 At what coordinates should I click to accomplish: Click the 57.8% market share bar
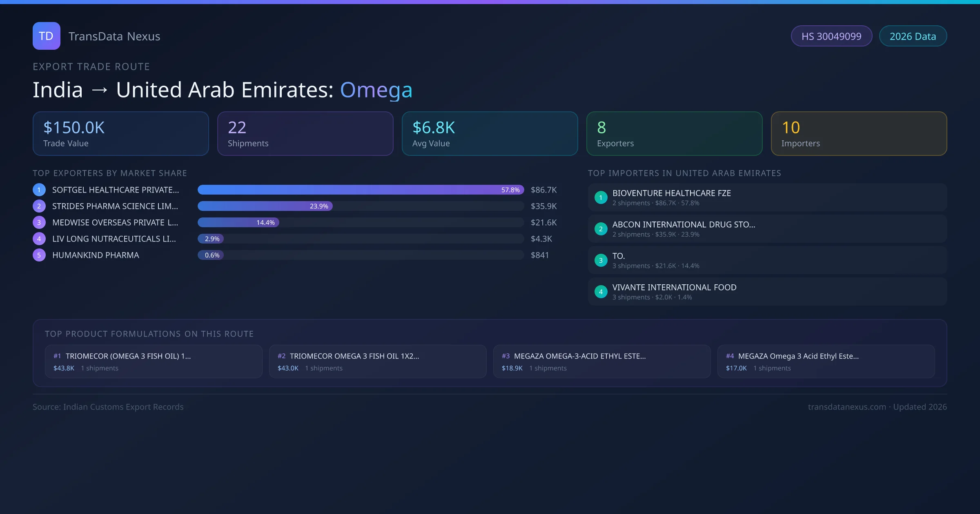360,190
